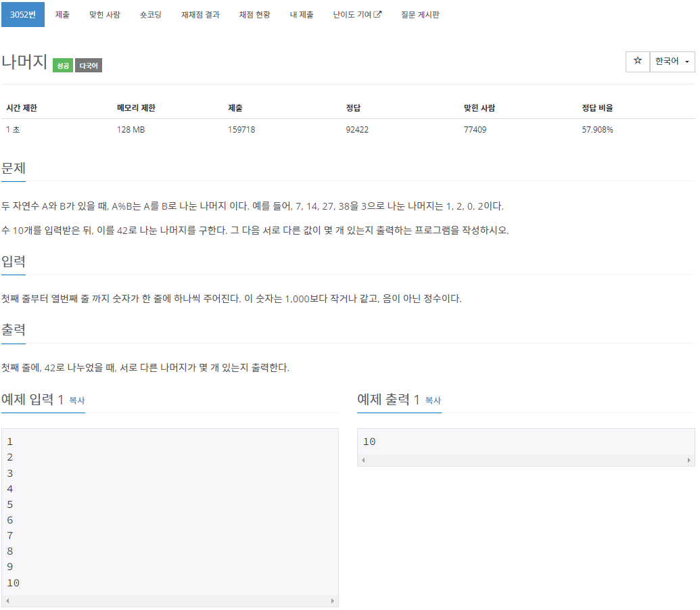Screen dimensions: 700x610
Task: Click example input line reading 5
Action: coord(10,505)
